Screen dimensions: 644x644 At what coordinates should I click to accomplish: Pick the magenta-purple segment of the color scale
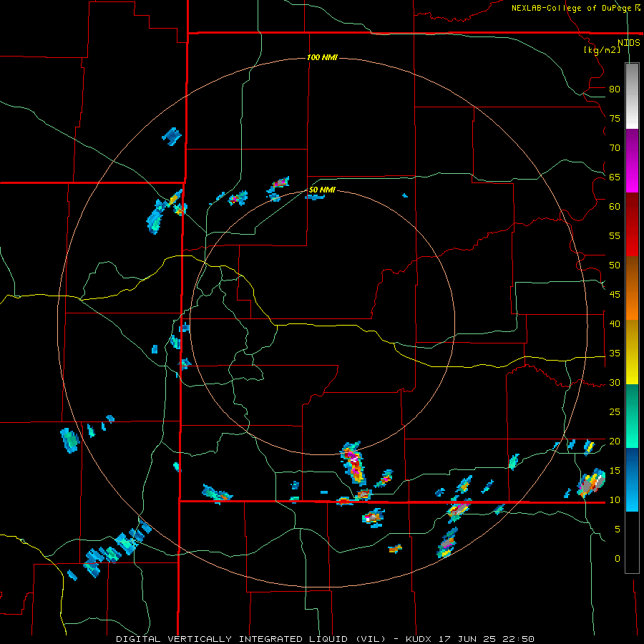pyautogui.click(x=632, y=160)
